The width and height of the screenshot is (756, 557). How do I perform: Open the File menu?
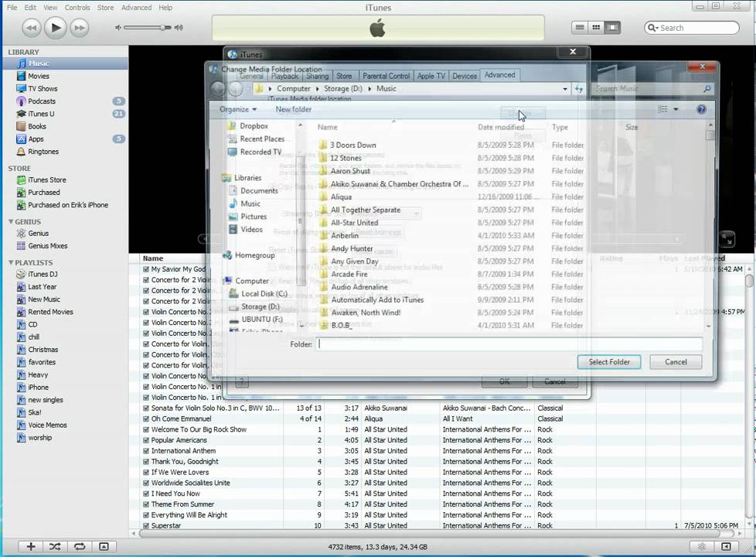coord(12,7)
